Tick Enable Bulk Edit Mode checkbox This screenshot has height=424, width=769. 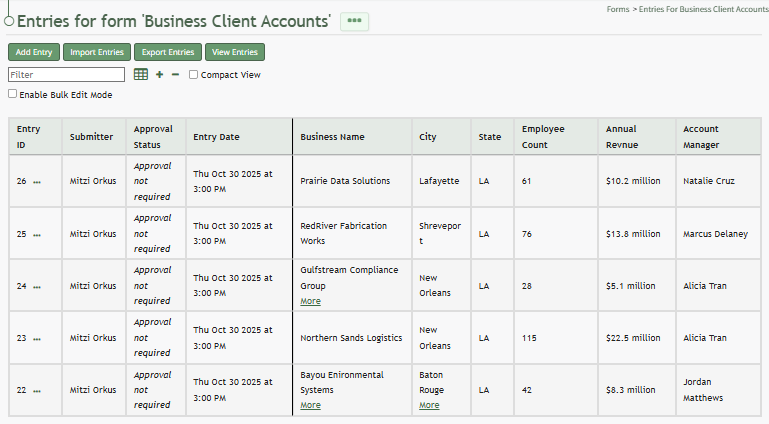tap(12, 94)
